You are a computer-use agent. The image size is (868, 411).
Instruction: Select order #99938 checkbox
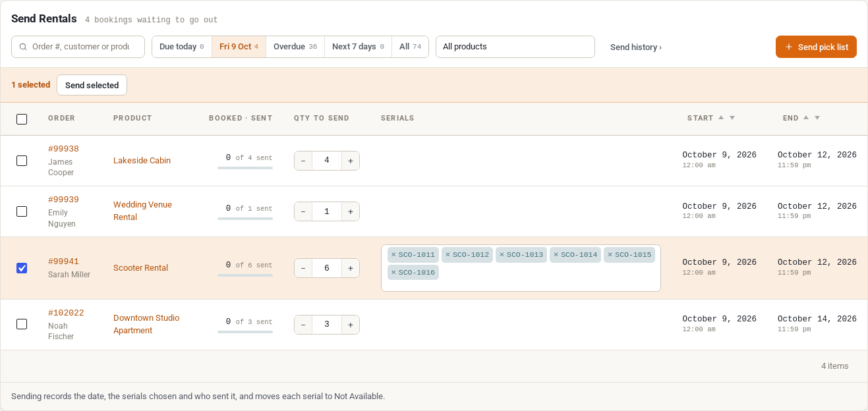tap(22, 161)
